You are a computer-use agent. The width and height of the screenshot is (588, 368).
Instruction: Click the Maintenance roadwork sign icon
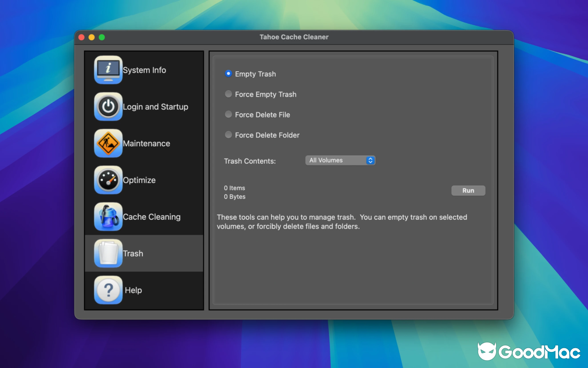[x=108, y=143]
